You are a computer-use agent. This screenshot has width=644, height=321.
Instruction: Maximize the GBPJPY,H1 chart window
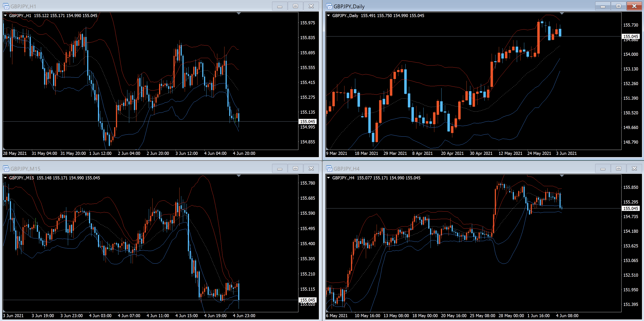point(295,6)
